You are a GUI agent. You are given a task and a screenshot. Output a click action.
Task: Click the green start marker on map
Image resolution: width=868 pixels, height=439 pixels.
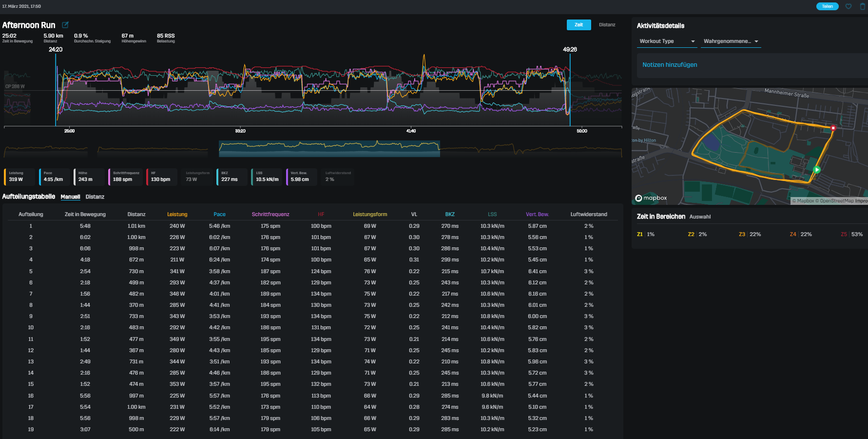click(x=817, y=170)
